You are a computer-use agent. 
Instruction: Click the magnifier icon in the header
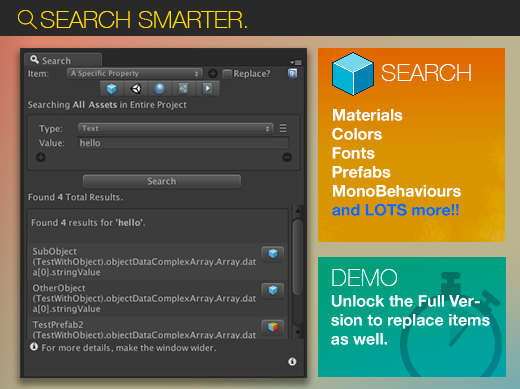(x=27, y=19)
